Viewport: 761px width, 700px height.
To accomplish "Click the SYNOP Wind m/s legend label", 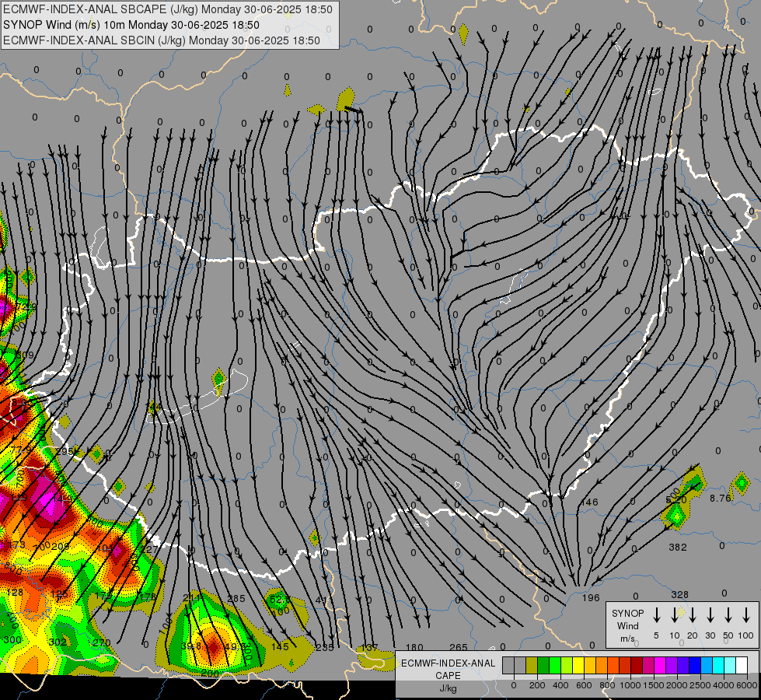I will pos(627,625).
